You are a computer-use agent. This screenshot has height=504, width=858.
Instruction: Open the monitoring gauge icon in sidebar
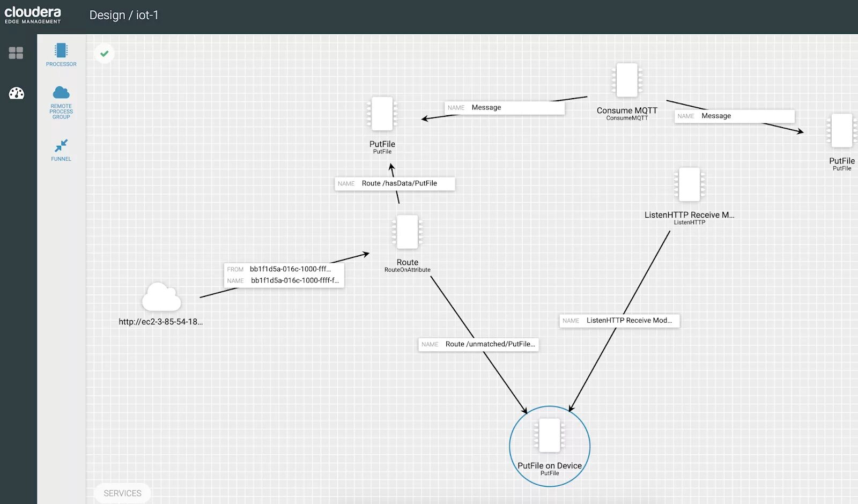coord(17,93)
